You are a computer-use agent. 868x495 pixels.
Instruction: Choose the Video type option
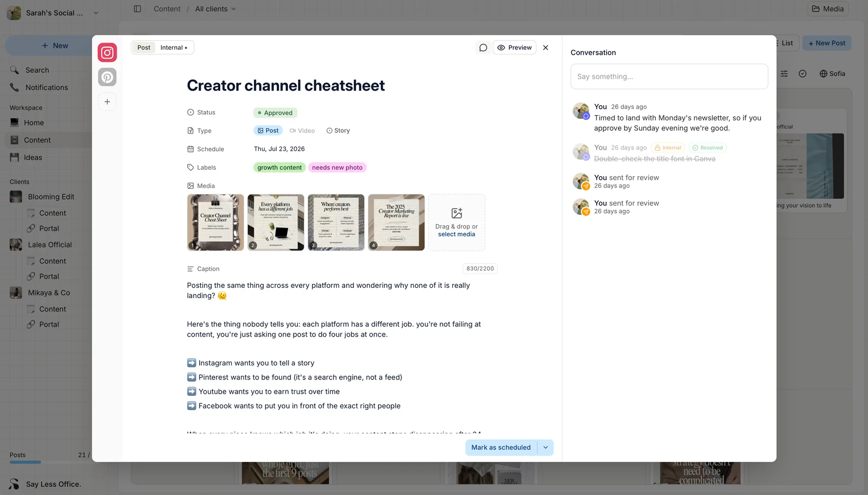click(x=302, y=131)
